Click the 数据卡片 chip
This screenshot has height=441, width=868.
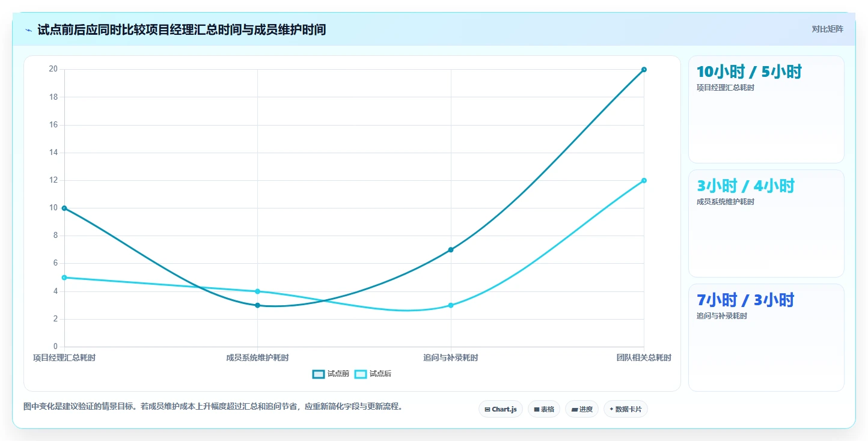click(626, 409)
